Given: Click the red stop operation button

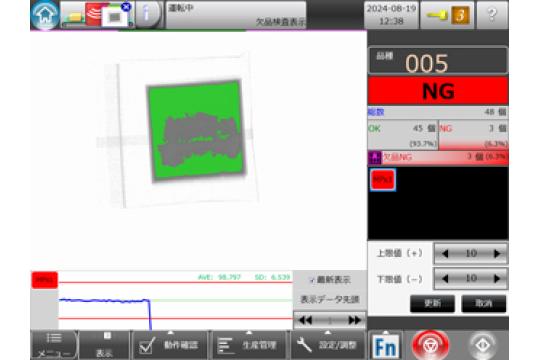Looking at the screenshot, I should [x=430, y=345].
